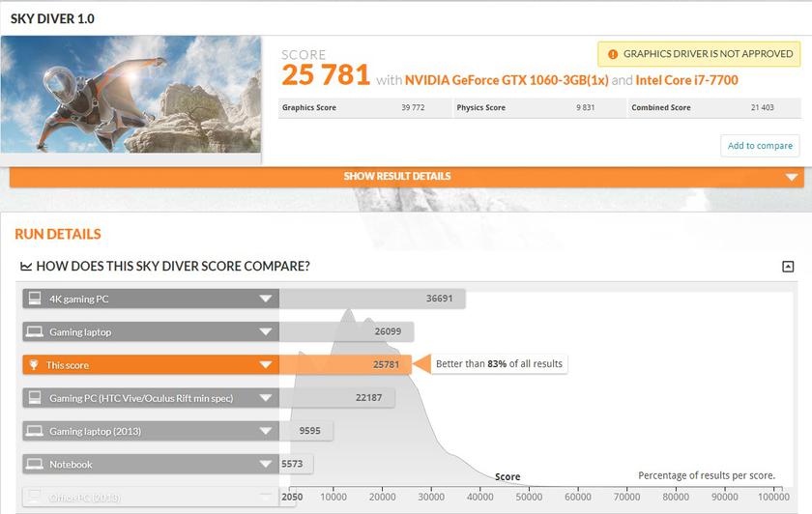Click the desktop icon for HTC Vive/Oculus Rift spec
812x514 pixels.
(x=35, y=397)
